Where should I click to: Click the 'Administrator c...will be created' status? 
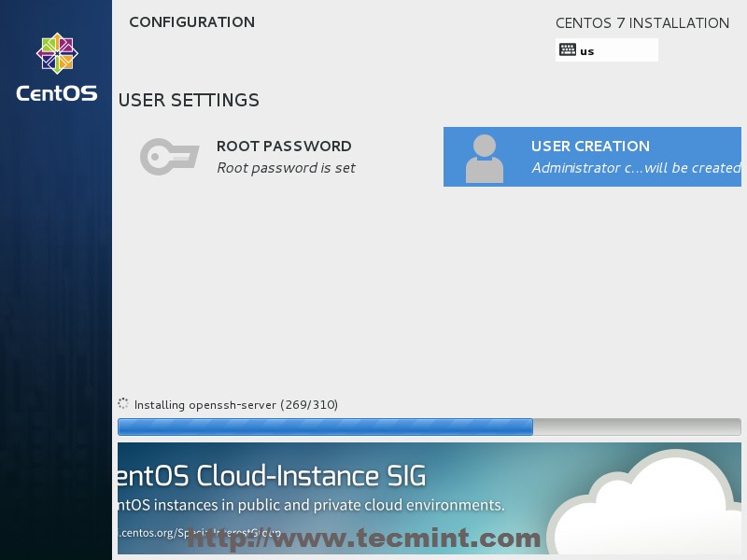(635, 168)
